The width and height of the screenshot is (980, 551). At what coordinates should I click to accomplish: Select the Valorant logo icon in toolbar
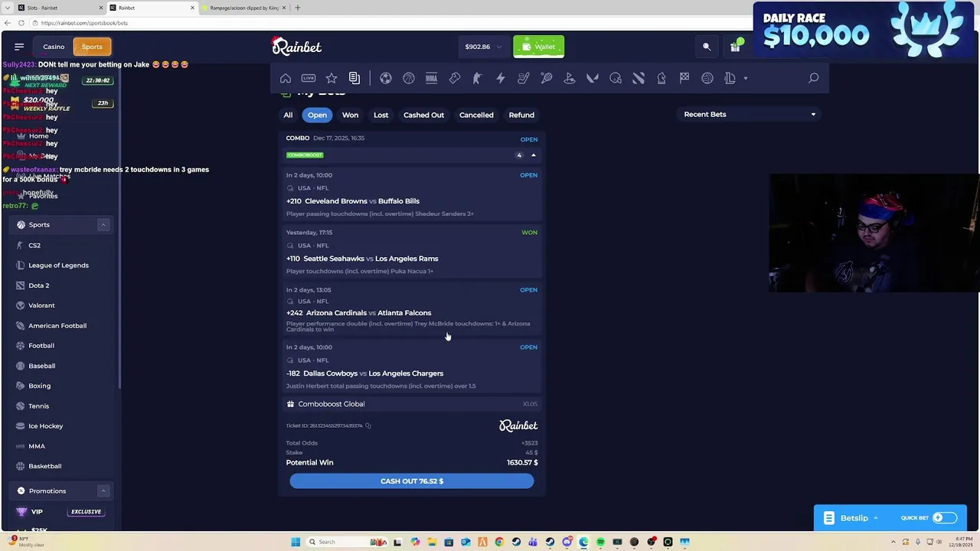(593, 78)
